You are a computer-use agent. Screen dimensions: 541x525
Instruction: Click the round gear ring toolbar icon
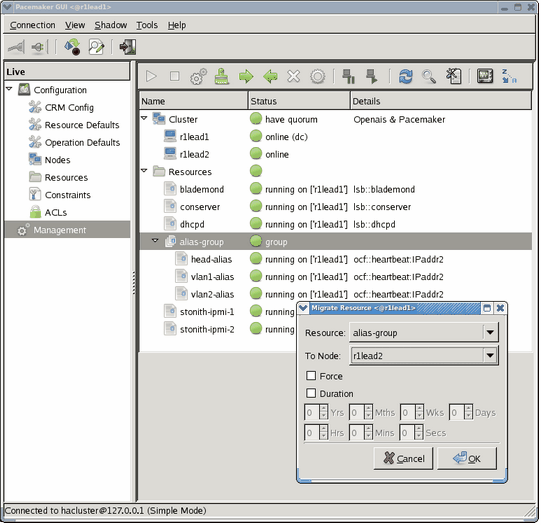317,76
